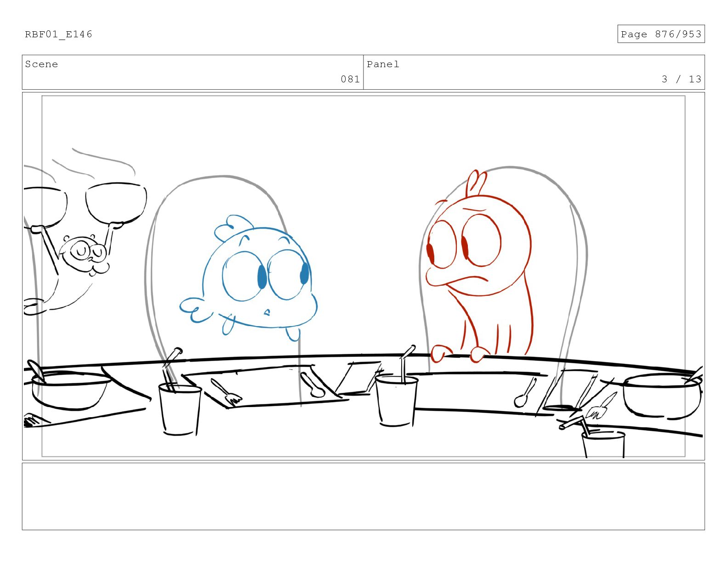This screenshot has height=563, width=728.
Task: Select the Panel label
Action: point(383,64)
